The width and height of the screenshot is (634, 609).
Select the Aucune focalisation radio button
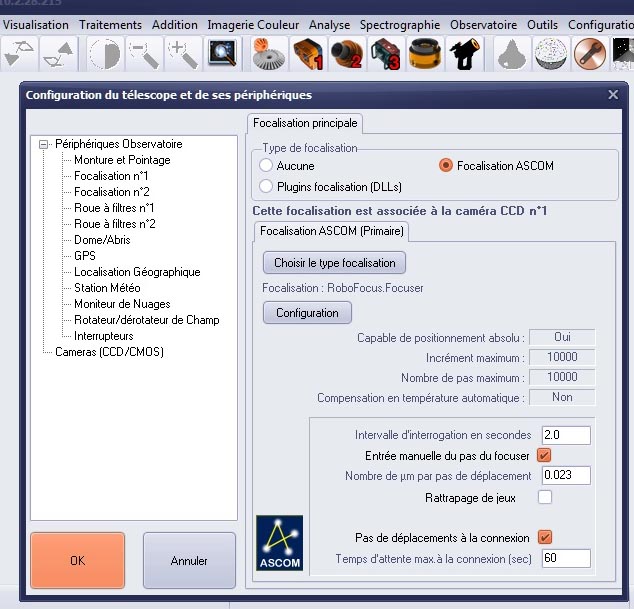tap(266, 165)
